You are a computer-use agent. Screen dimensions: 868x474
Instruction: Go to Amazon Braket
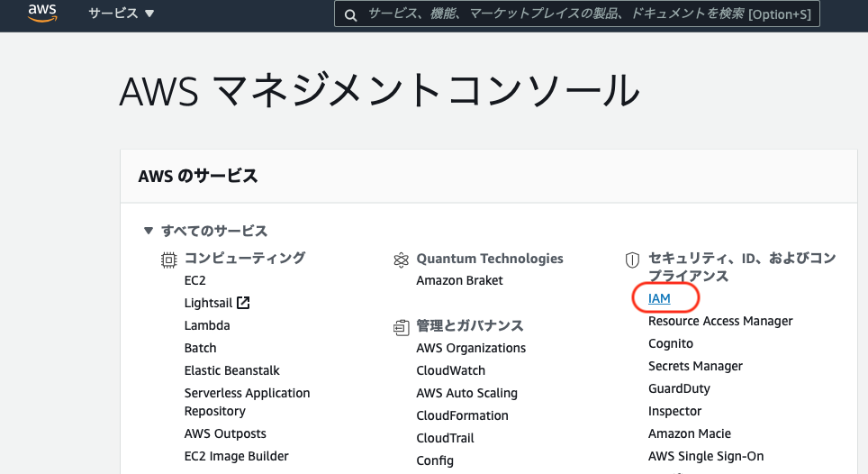pyautogui.click(x=459, y=280)
